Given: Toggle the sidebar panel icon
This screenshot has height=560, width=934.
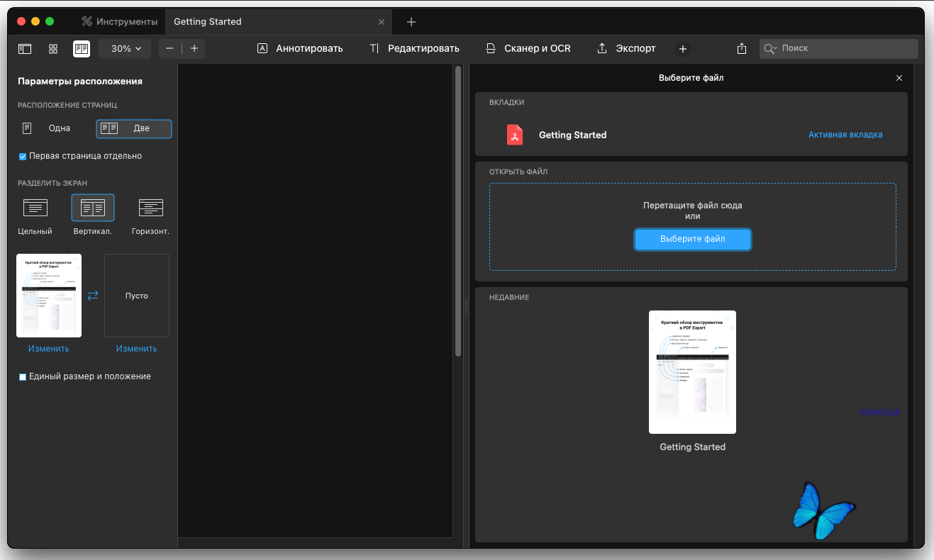Looking at the screenshot, I should tap(25, 49).
